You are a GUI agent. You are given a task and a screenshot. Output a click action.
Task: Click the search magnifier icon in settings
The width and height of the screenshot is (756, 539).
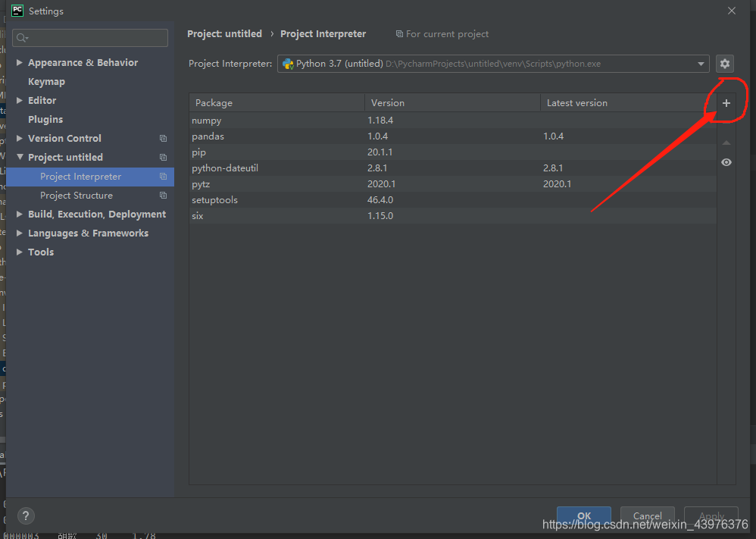click(22, 38)
